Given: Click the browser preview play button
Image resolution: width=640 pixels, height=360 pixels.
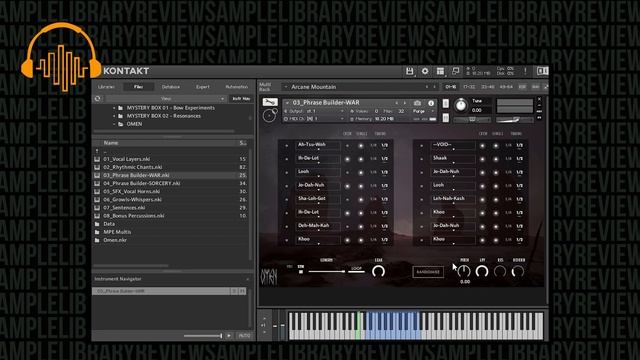Looking at the screenshot, I should click(x=229, y=336).
